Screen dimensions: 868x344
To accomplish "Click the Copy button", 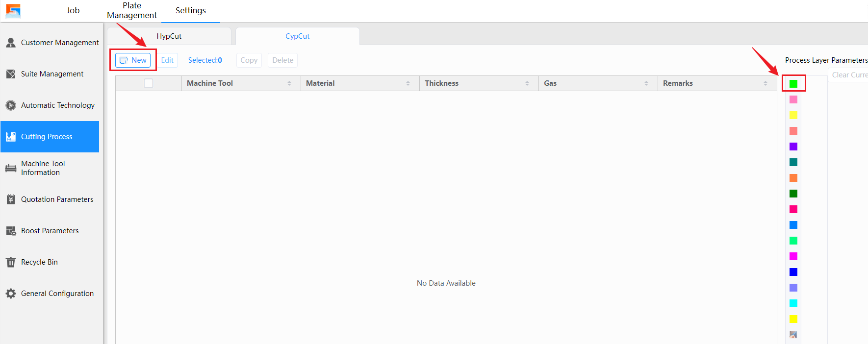I will (x=249, y=60).
